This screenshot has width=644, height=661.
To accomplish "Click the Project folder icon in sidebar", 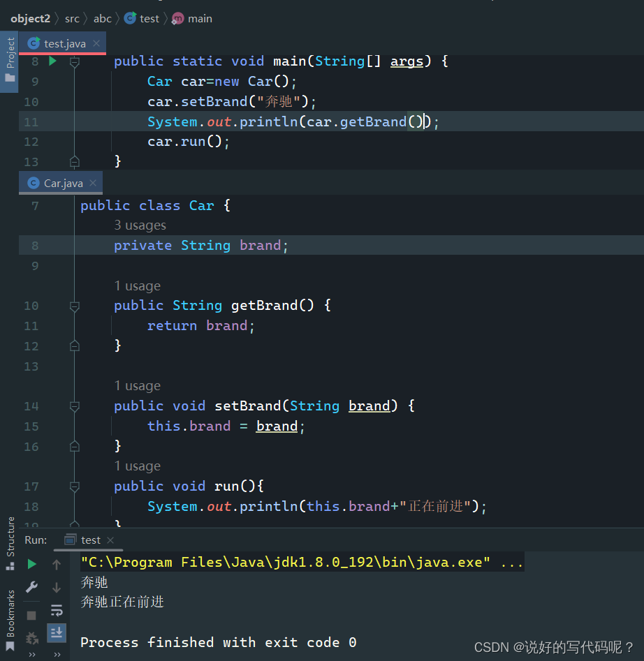I will tap(10, 77).
